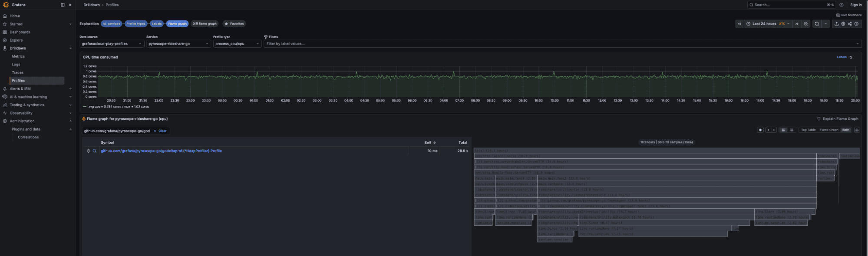Image resolution: width=868 pixels, height=256 pixels.
Task: Expand Testing & synthetics section
Action: pyautogui.click(x=70, y=105)
